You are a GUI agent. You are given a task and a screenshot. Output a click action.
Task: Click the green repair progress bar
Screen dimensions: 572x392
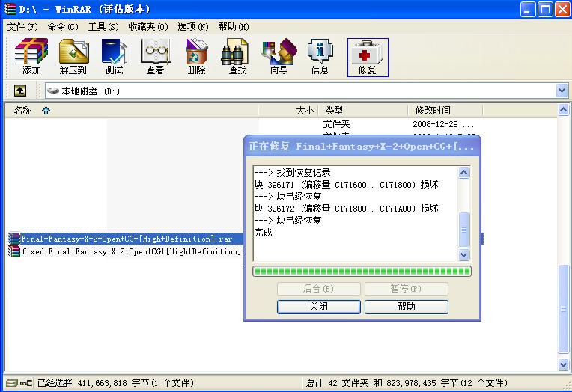[362, 271]
